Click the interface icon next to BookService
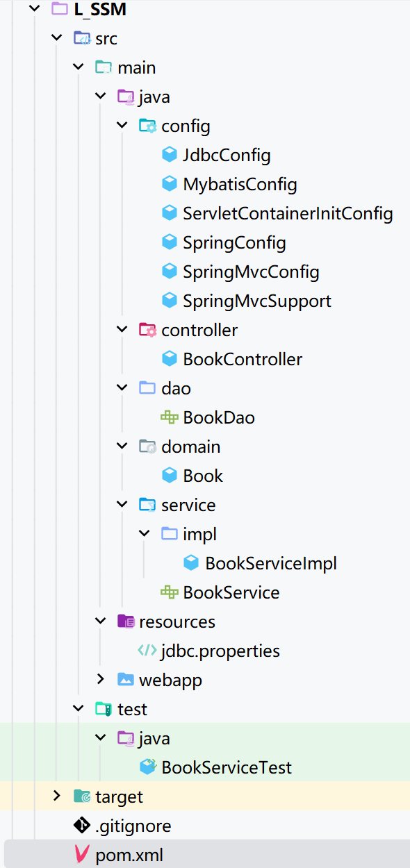This screenshot has width=410, height=868. click(170, 592)
